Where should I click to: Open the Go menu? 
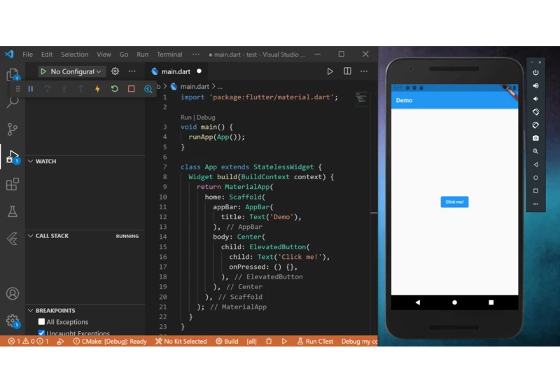coord(124,55)
